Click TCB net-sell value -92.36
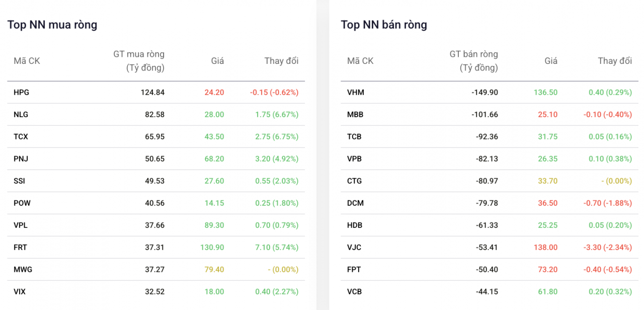Viewport: 644px width, 310px height. (487, 137)
